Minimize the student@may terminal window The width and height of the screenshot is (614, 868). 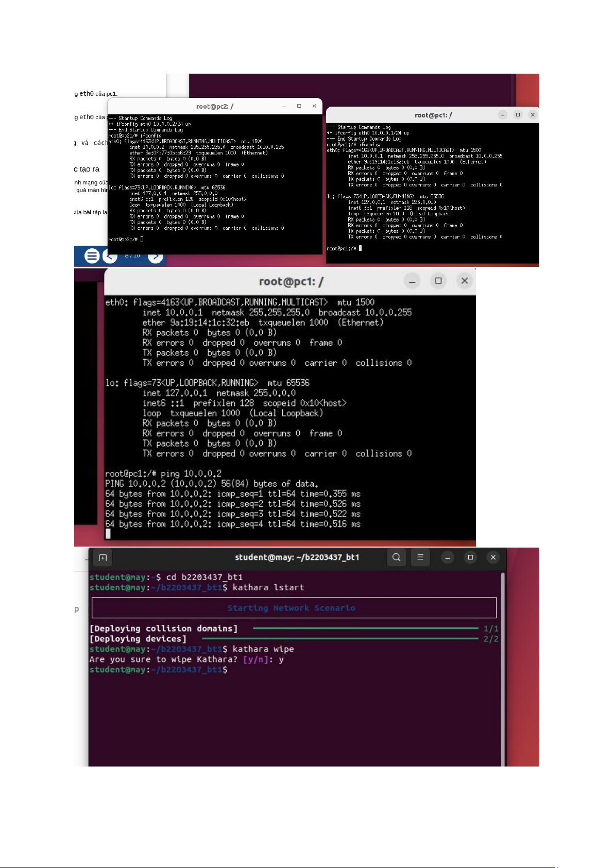pos(448,557)
